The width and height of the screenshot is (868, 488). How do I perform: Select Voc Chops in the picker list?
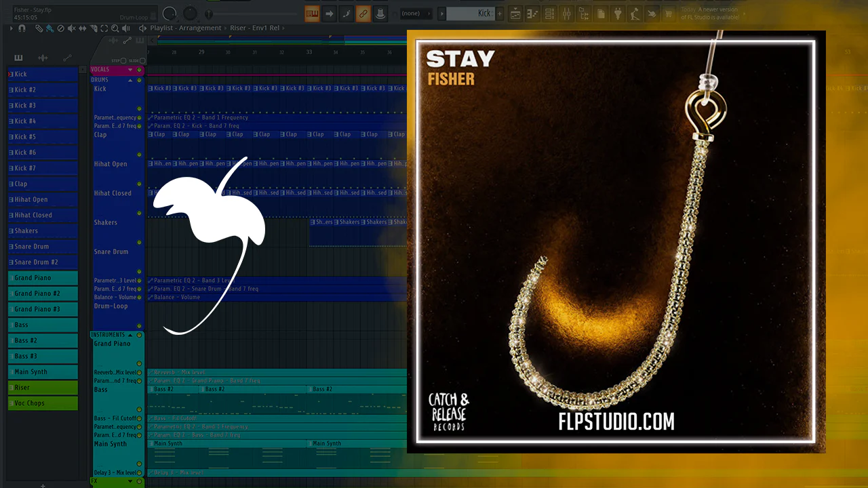(43, 403)
